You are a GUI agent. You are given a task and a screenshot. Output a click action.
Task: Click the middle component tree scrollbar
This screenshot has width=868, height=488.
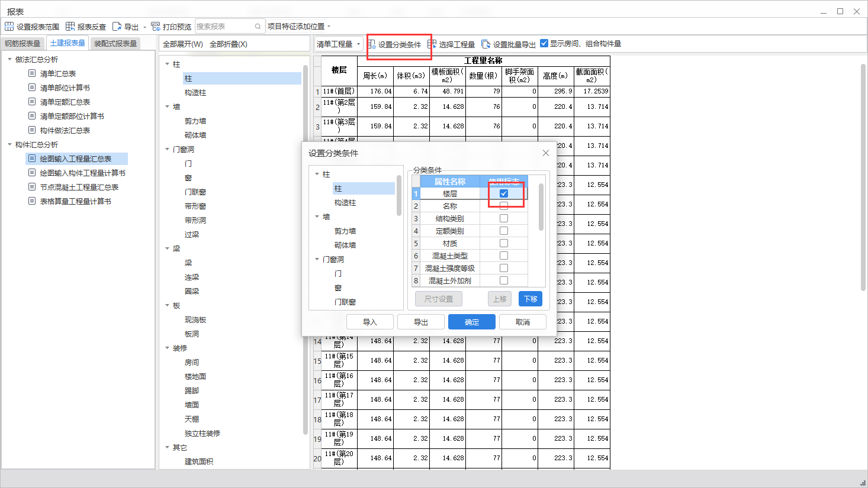(306, 250)
